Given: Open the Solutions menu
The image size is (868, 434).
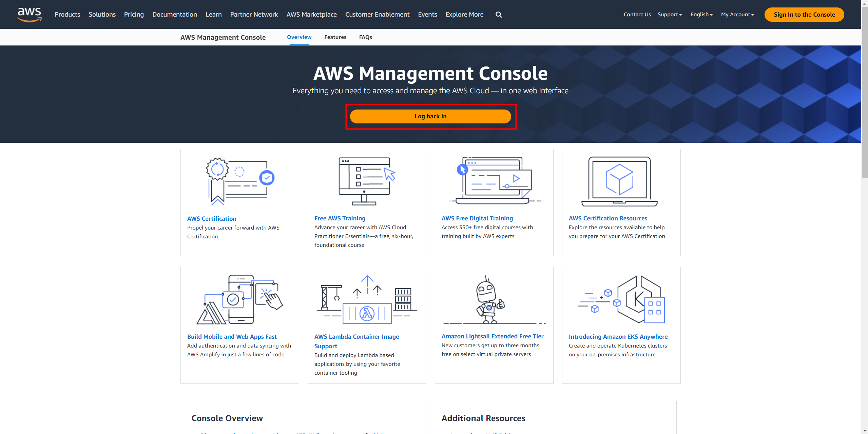Looking at the screenshot, I should 102,15.
